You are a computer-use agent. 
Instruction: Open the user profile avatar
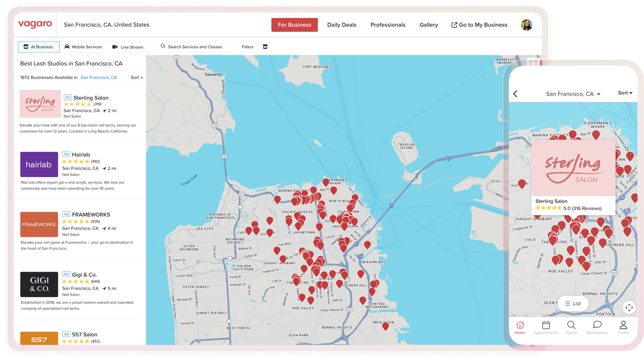point(526,25)
